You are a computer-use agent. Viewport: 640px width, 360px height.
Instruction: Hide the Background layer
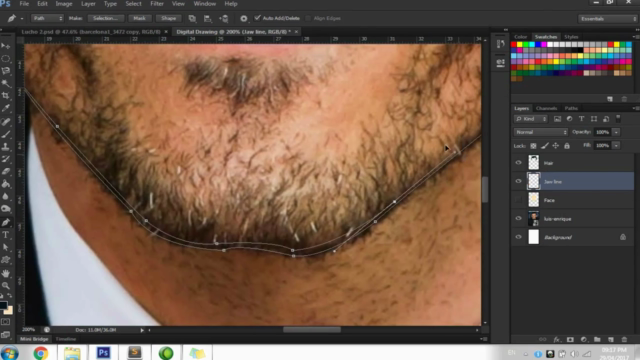518,237
